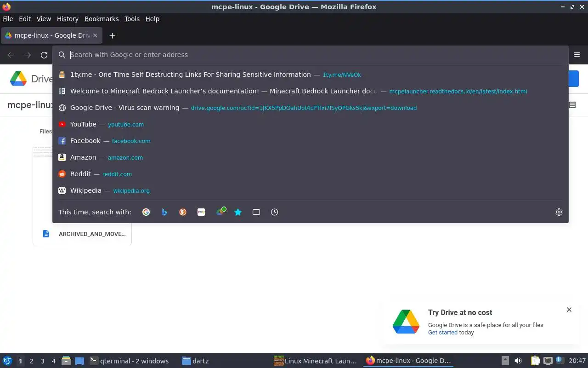The width and height of the screenshot is (588, 368).
Task: Search with Google engine icon
Action: coord(146,212)
